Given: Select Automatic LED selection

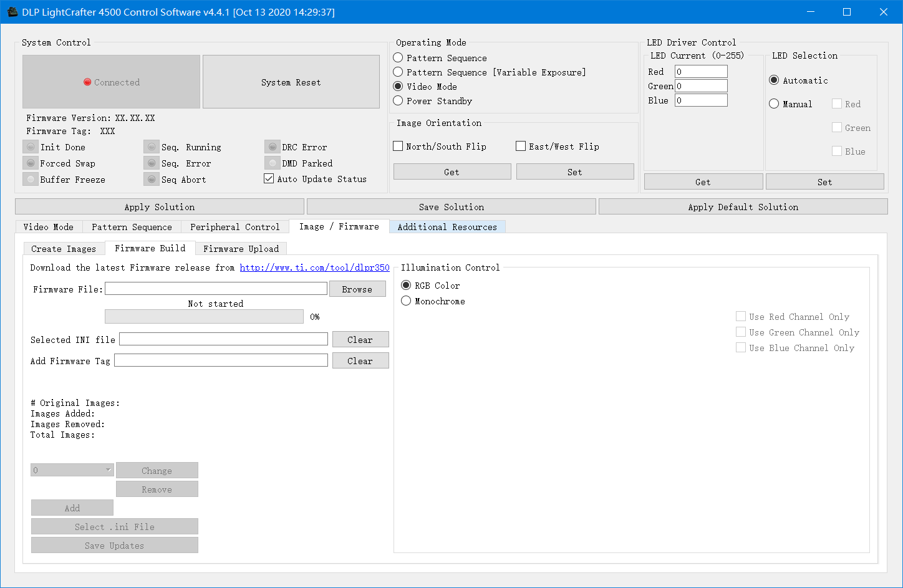Looking at the screenshot, I should click(x=774, y=80).
